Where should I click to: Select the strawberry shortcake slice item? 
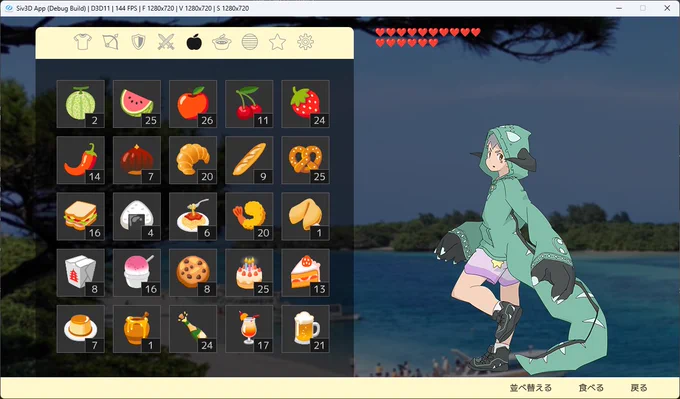tap(306, 273)
